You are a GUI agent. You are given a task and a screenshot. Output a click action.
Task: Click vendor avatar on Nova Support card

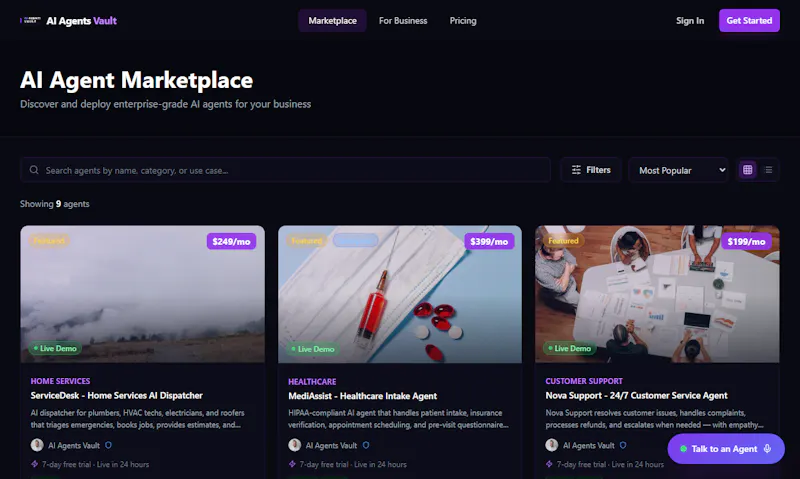tap(552, 445)
